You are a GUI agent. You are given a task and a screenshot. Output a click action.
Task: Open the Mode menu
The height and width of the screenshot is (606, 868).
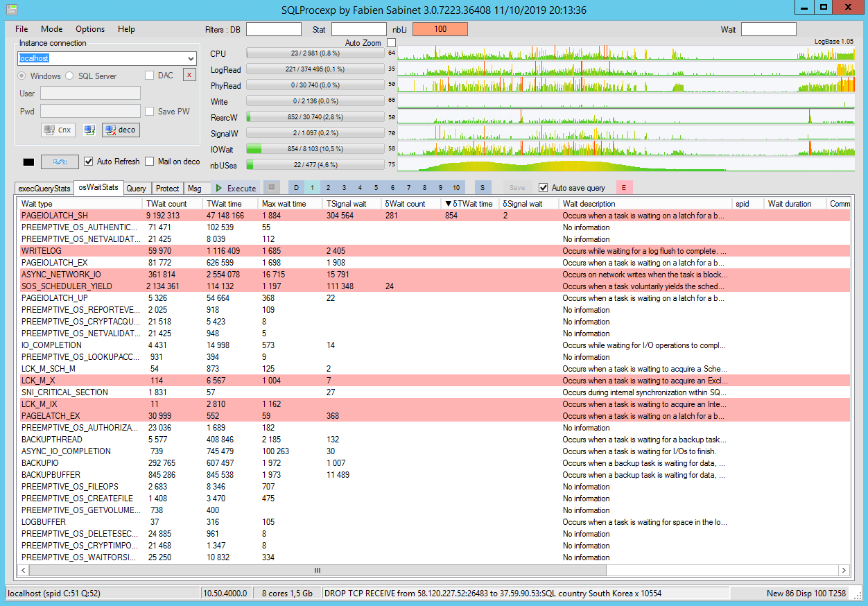point(52,29)
